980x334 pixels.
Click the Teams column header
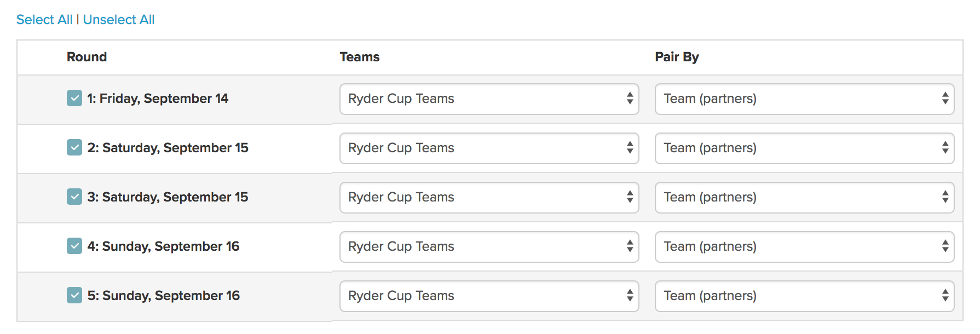pyautogui.click(x=359, y=57)
